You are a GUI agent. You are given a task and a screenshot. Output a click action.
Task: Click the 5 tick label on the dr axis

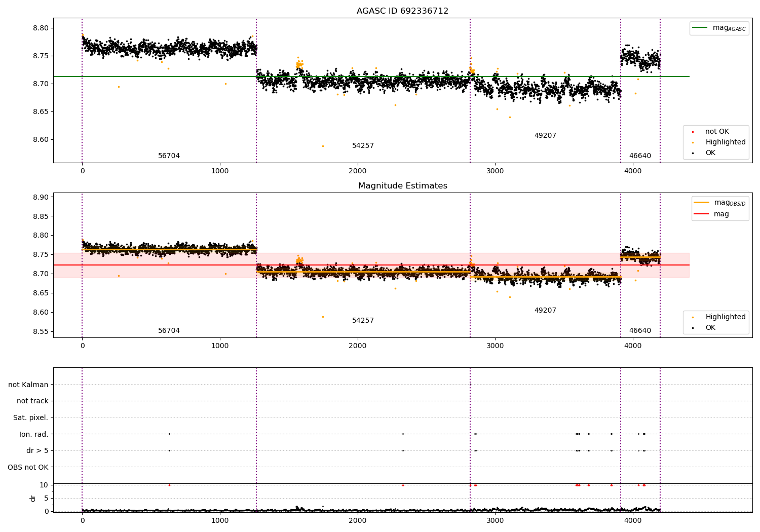coord(46,499)
